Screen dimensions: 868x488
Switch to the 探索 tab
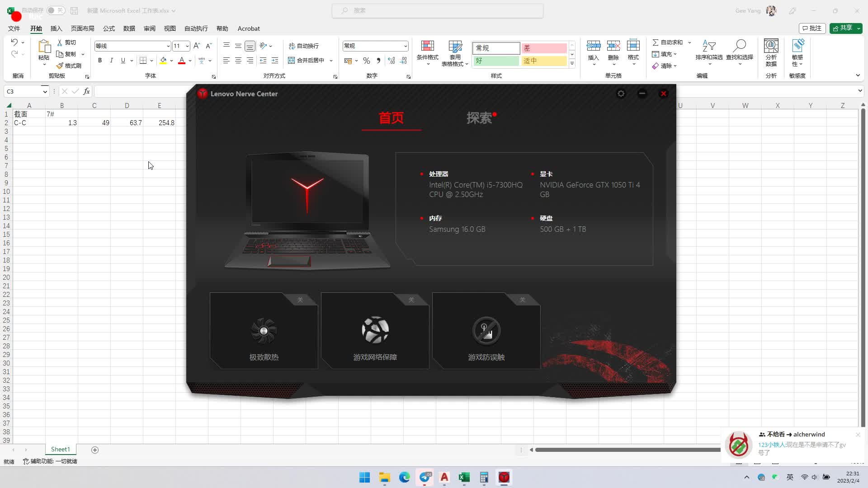pyautogui.click(x=479, y=118)
